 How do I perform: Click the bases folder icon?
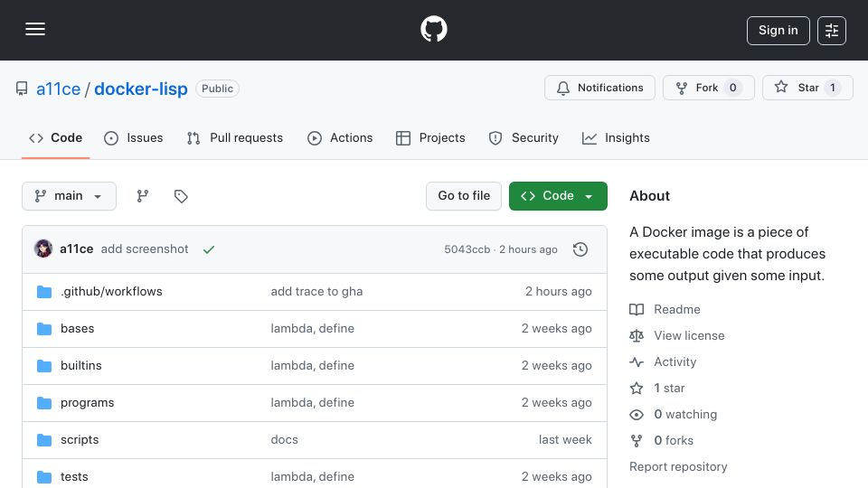pyautogui.click(x=44, y=329)
